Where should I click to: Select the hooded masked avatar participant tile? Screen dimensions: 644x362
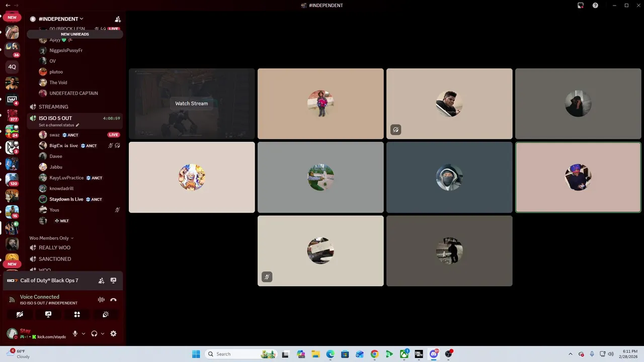coord(449,177)
